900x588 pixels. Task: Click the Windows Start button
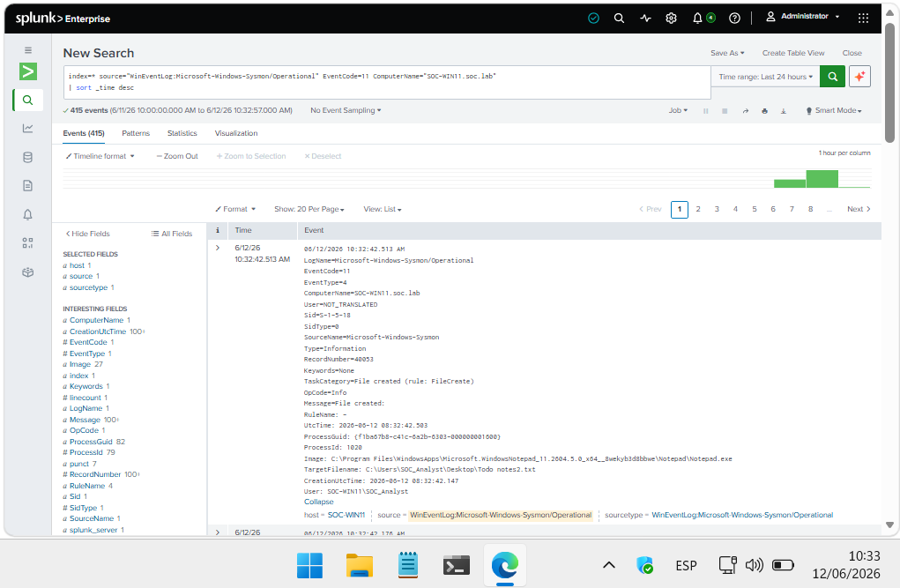[310, 566]
